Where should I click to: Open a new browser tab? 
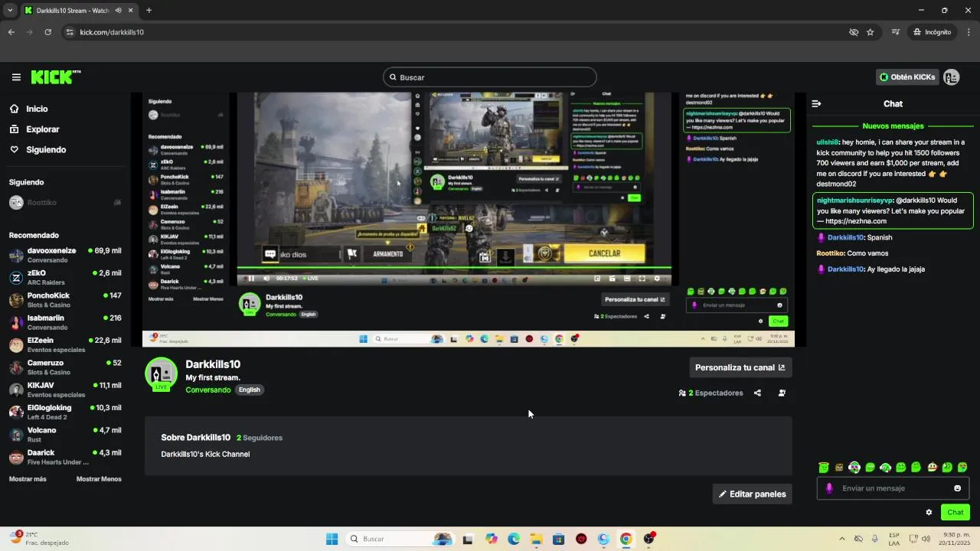pyautogui.click(x=149, y=11)
